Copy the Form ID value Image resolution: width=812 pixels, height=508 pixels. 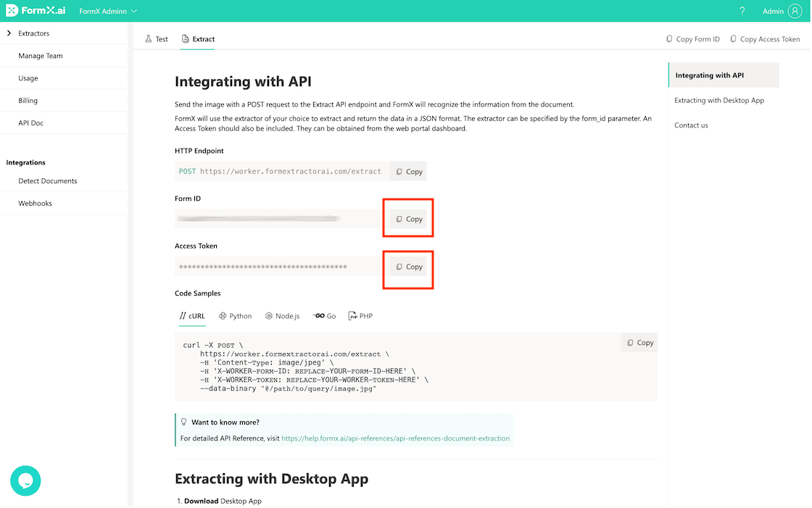click(x=409, y=219)
